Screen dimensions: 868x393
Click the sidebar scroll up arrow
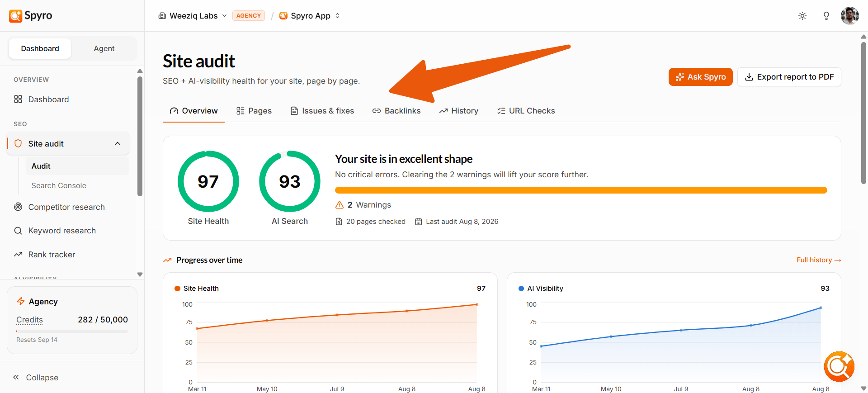click(x=140, y=71)
